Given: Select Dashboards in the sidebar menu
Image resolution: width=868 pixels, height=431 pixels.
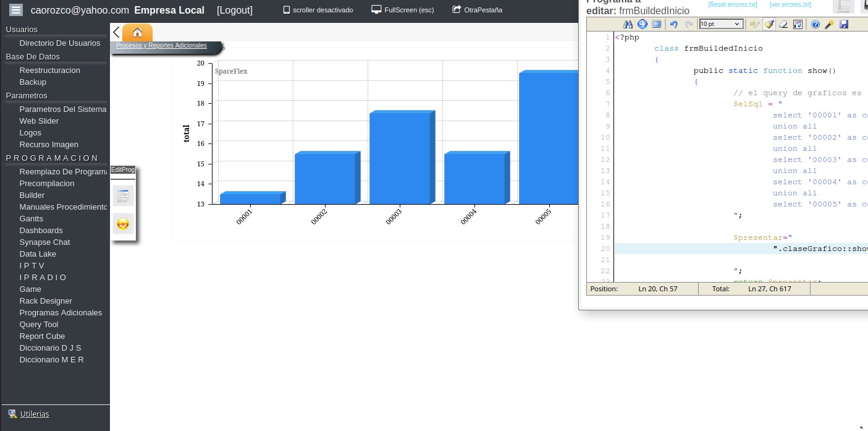Looking at the screenshot, I should [x=41, y=230].
